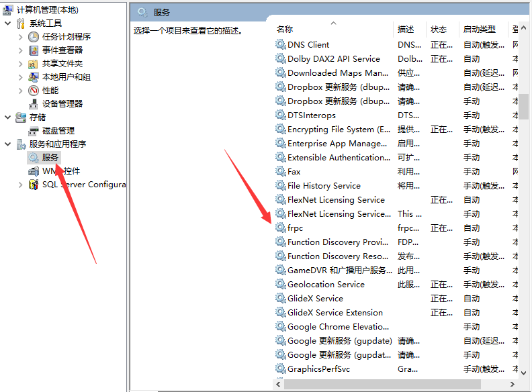Select Google 更新服务 (gupdate) row
The image size is (532, 392).
coord(340,341)
